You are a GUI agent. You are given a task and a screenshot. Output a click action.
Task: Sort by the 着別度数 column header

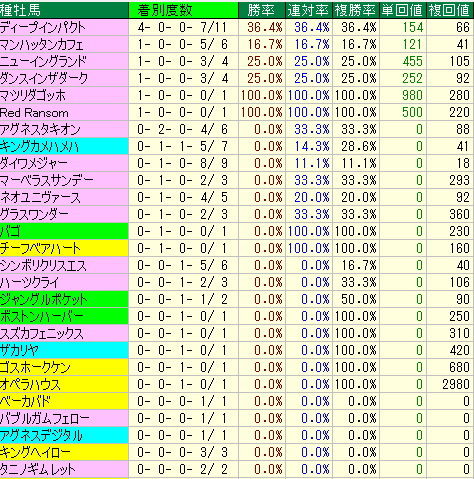click(x=183, y=10)
